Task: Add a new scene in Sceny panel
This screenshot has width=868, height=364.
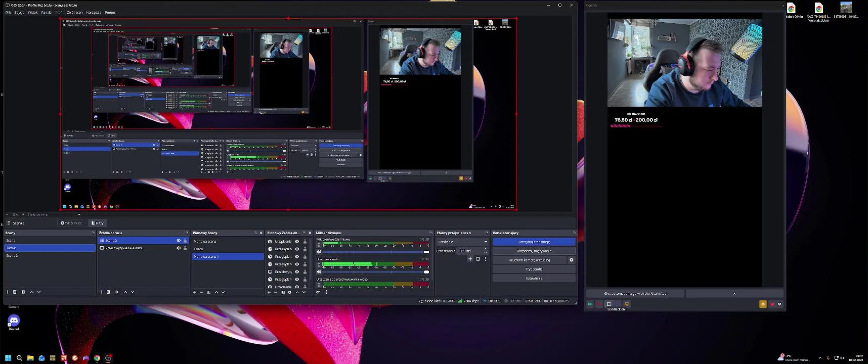Action: click(8, 292)
